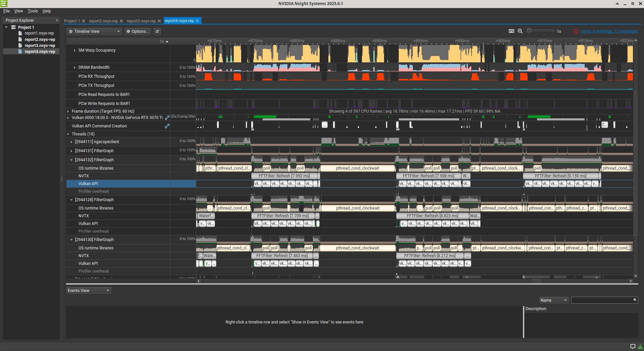The image size is (644, 351).
Task: Switch to the report2.nsys-rep tab
Action: coord(103,21)
